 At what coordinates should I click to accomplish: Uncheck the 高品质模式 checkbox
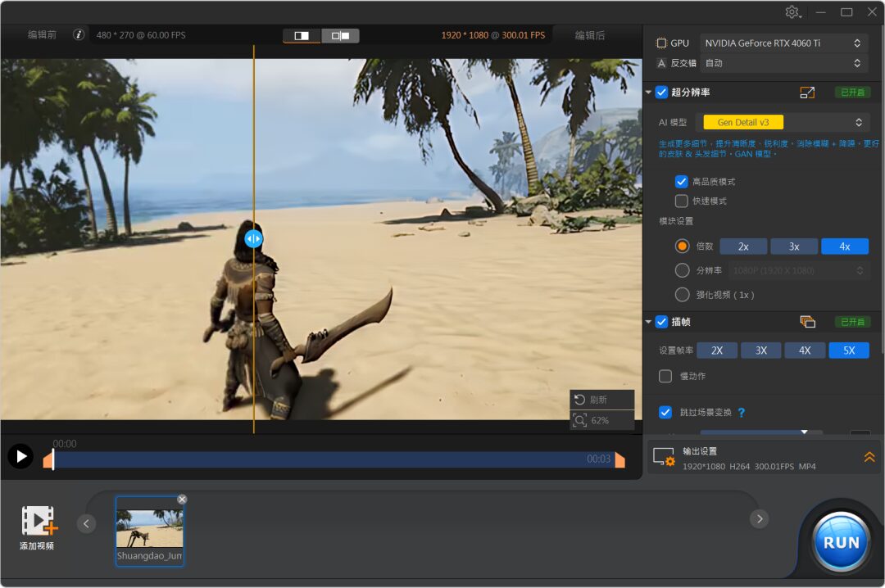(x=681, y=181)
